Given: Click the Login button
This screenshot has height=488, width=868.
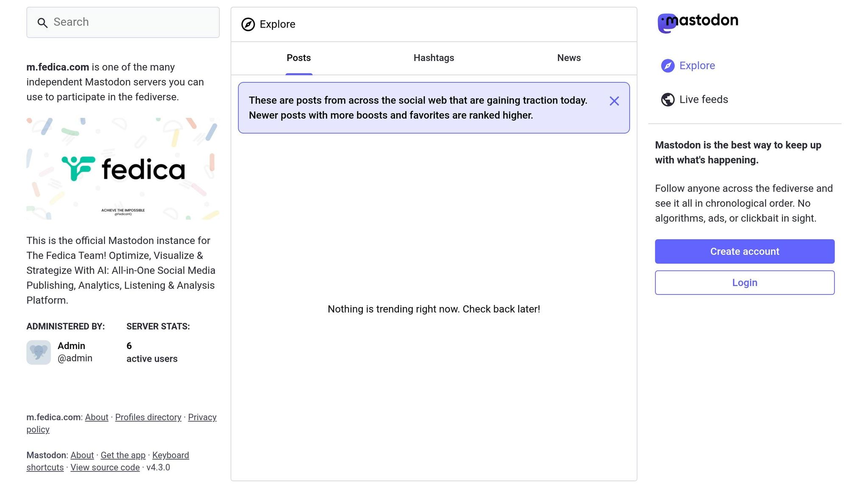Looking at the screenshot, I should (744, 283).
